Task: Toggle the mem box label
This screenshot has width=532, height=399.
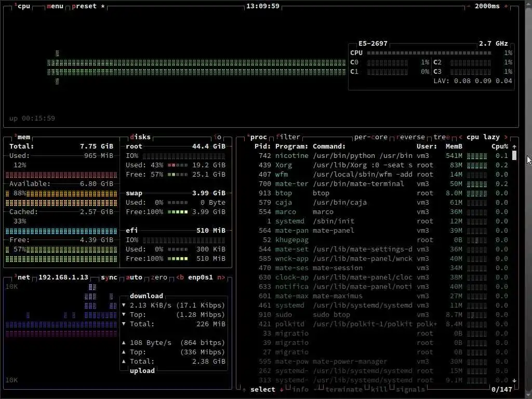Action: click(22, 137)
